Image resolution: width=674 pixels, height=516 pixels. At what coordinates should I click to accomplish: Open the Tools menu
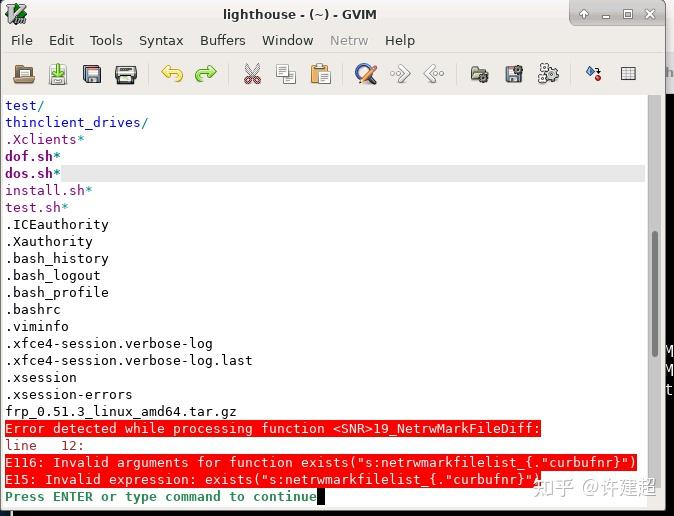point(106,40)
